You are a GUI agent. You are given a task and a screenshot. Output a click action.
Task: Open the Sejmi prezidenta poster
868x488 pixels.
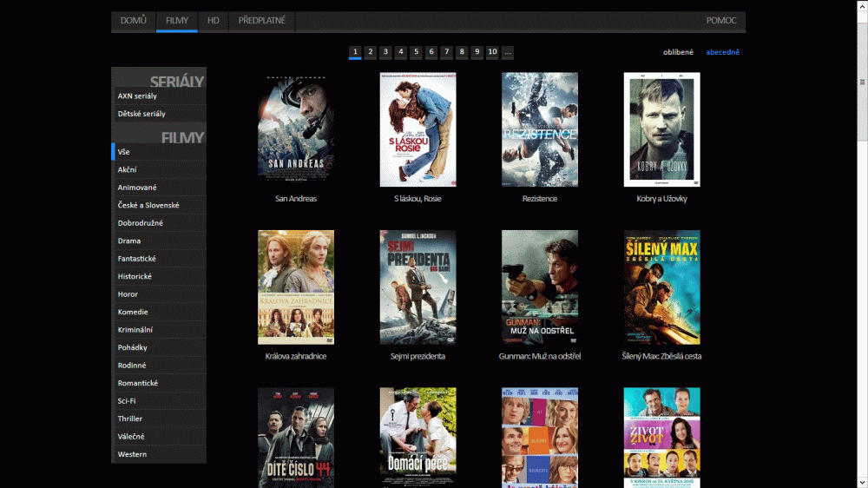[x=418, y=287]
